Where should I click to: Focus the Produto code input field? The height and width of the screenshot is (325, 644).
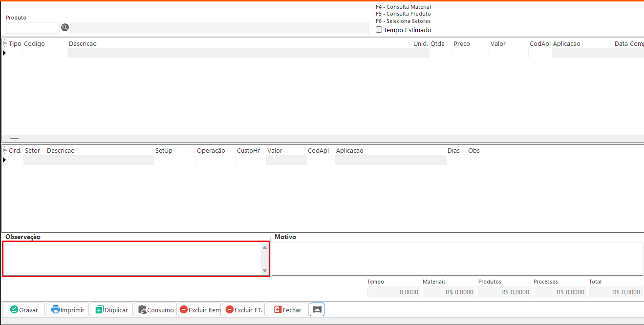(32, 28)
